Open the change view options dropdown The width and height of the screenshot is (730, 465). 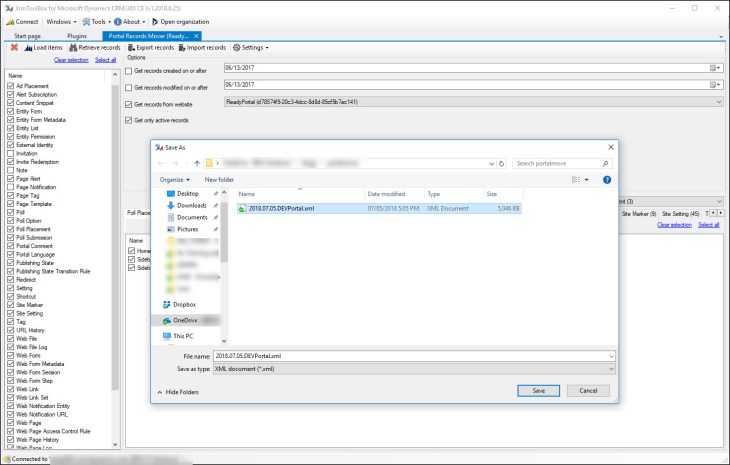587,180
